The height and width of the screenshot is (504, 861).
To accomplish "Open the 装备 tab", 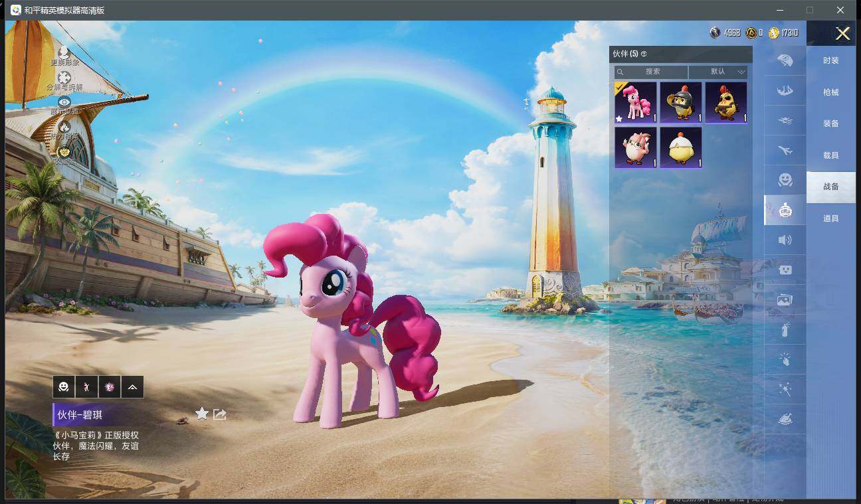I will (831, 124).
